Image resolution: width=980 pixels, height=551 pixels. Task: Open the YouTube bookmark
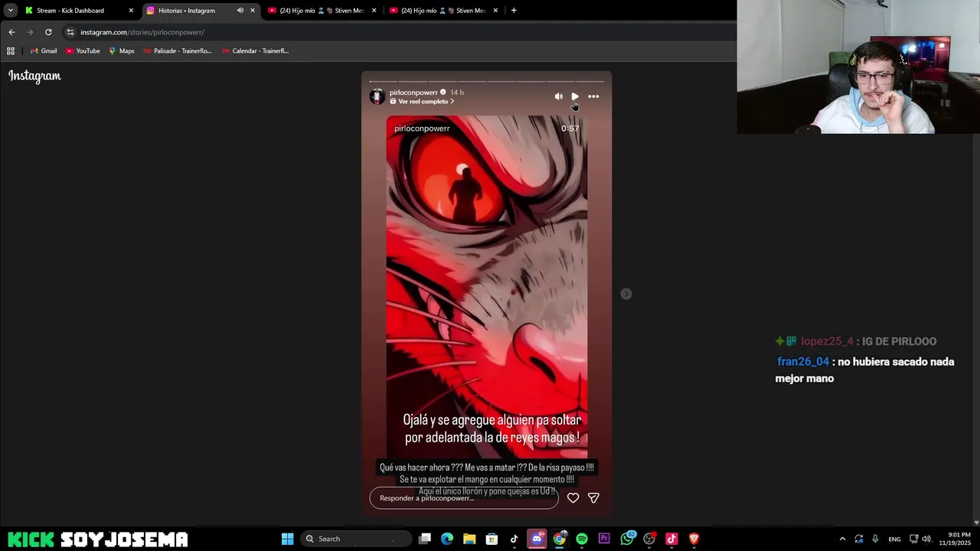click(x=83, y=51)
